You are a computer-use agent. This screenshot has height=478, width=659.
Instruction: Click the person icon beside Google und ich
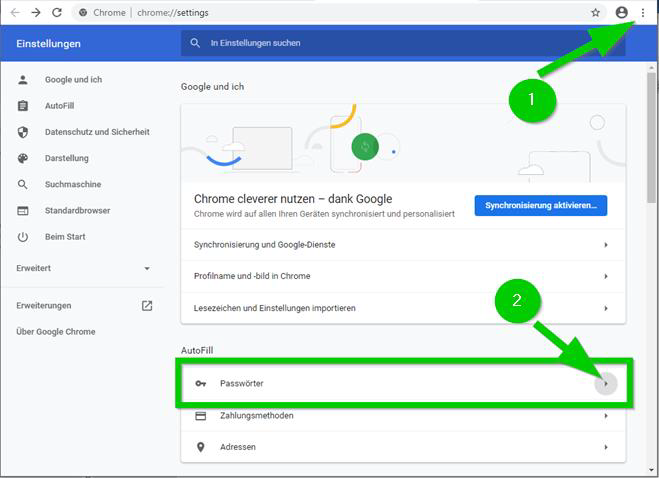pos(23,79)
